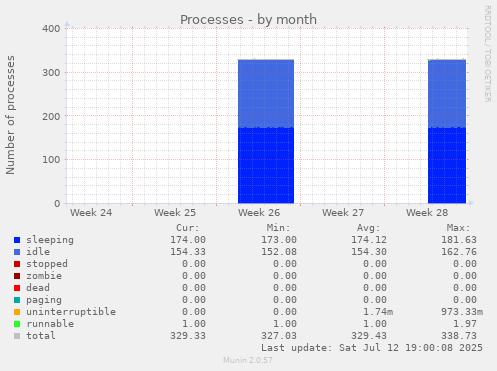The image size is (497, 371).
Task: Click the runnable max value 1.97
Action: click(465, 324)
